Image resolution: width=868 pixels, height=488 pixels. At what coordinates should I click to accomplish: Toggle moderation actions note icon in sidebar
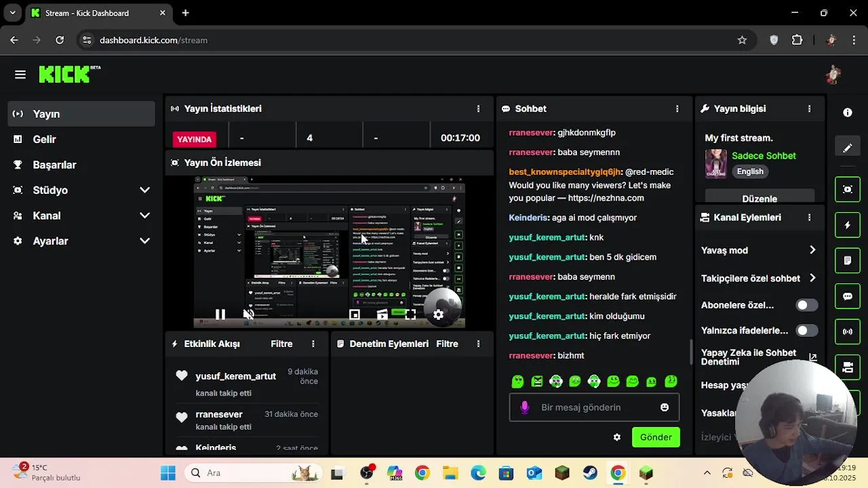coord(848,260)
